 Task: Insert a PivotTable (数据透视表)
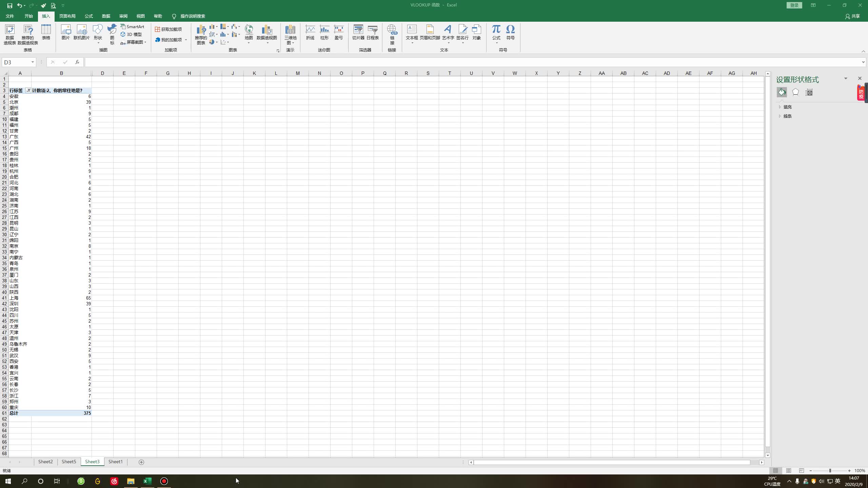click(10, 35)
